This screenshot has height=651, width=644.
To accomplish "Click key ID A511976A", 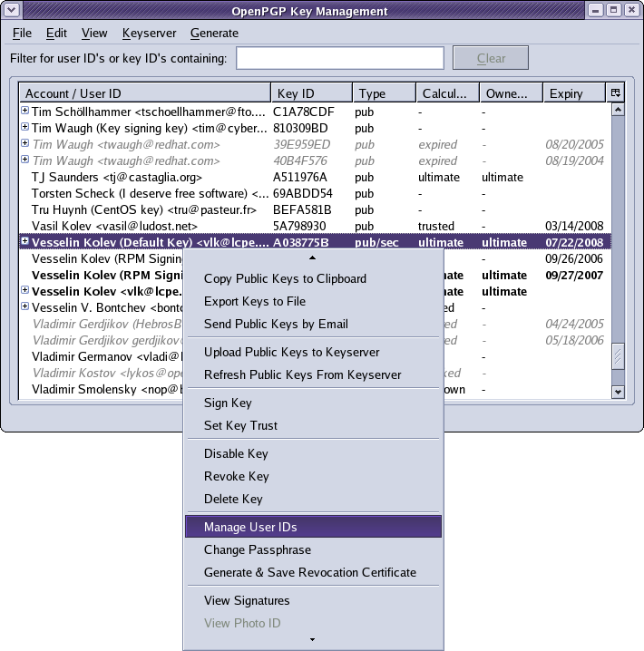I will pyautogui.click(x=300, y=178).
